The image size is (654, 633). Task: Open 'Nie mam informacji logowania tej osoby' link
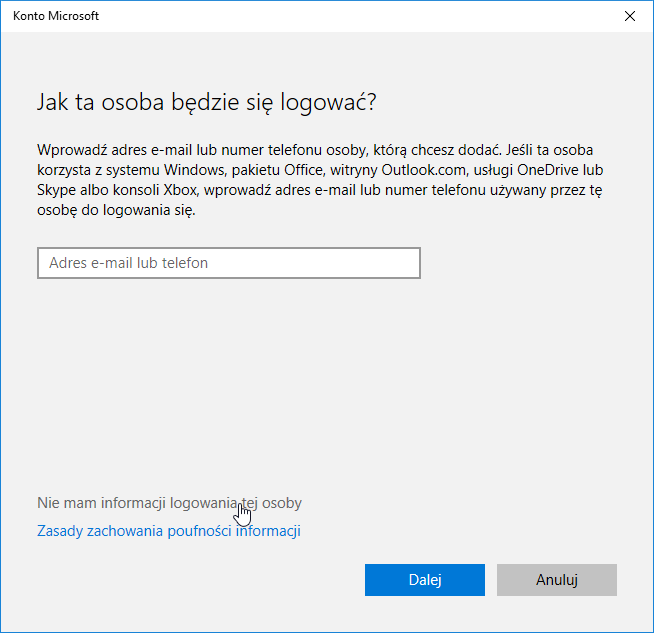(169, 503)
